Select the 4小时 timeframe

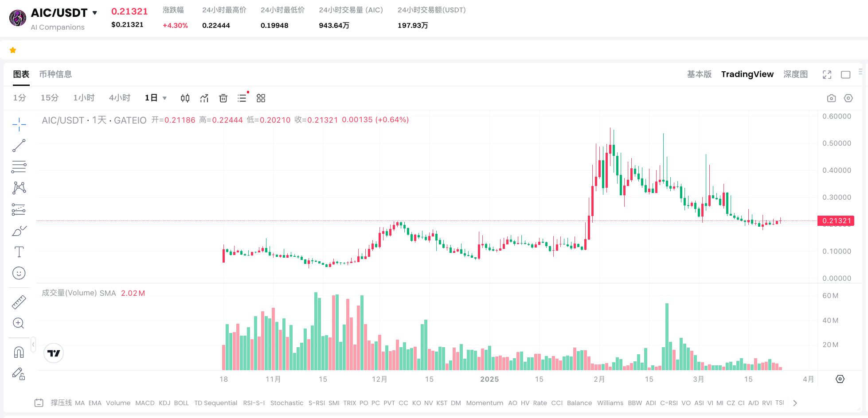tap(120, 98)
